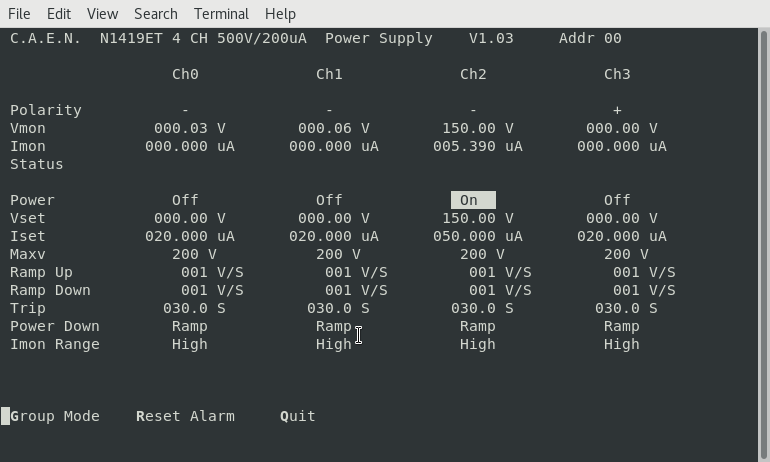Select Ch0 Vset 000.00 V value

pos(190,218)
